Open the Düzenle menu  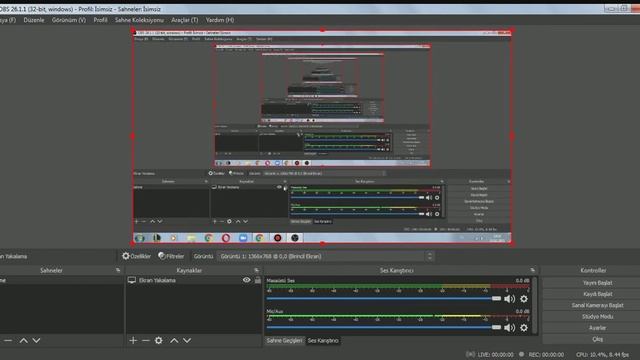34,20
